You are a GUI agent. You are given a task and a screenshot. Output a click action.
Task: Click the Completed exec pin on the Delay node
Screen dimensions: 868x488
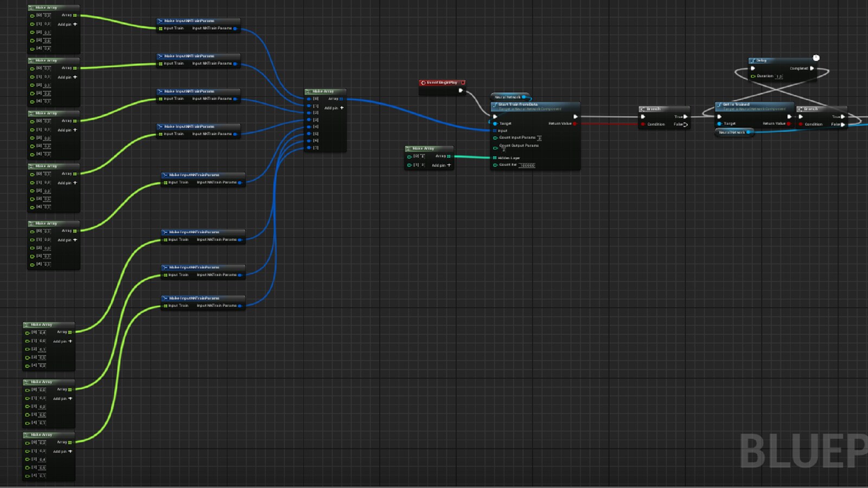[x=812, y=68]
